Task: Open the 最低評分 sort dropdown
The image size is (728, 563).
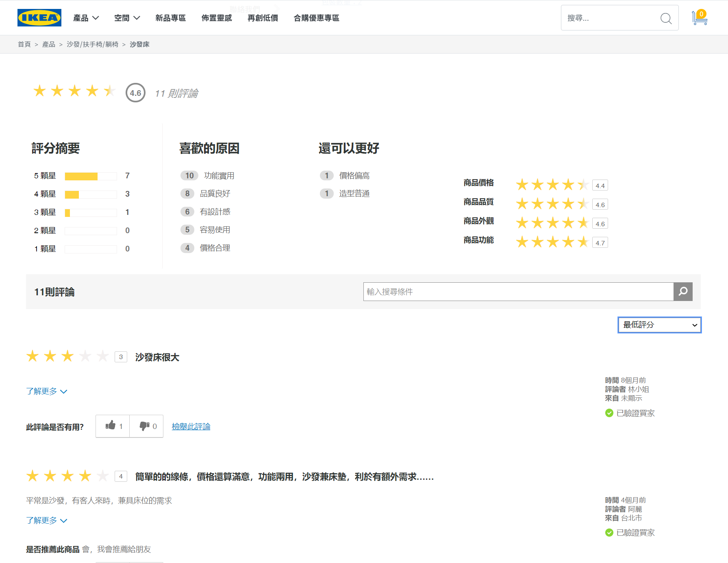Action: (x=659, y=325)
